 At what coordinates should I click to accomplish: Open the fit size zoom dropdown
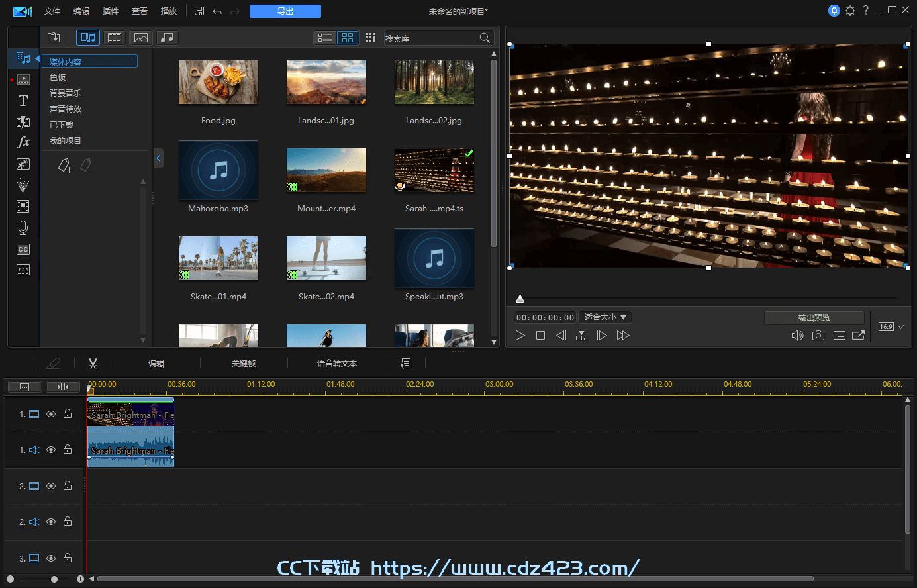point(605,317)
